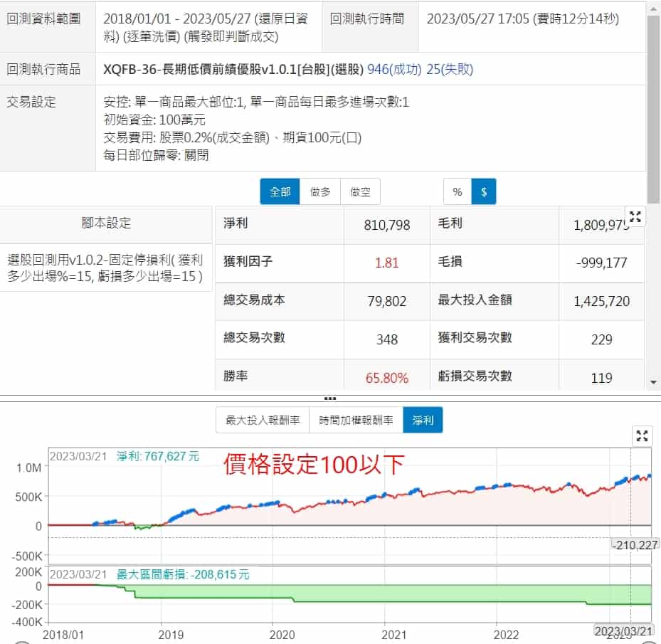This screenshot has width=661, height=644.
Task: Switch to 做空 short trades view
Action: point(360,192)
